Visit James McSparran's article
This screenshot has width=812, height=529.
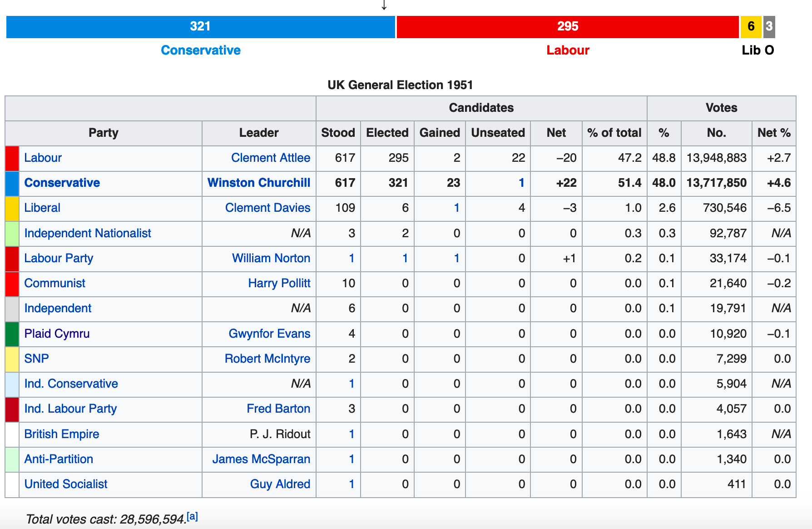(x=261, y=459)
